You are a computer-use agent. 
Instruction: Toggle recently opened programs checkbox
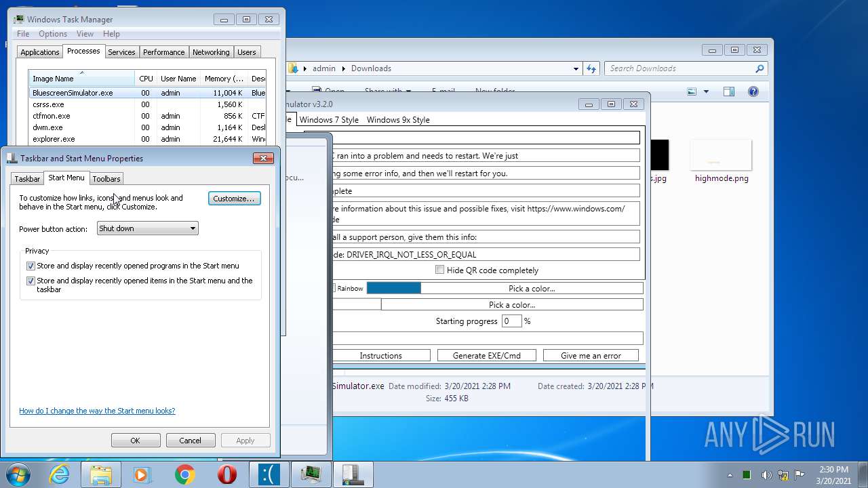click(31, 266)
